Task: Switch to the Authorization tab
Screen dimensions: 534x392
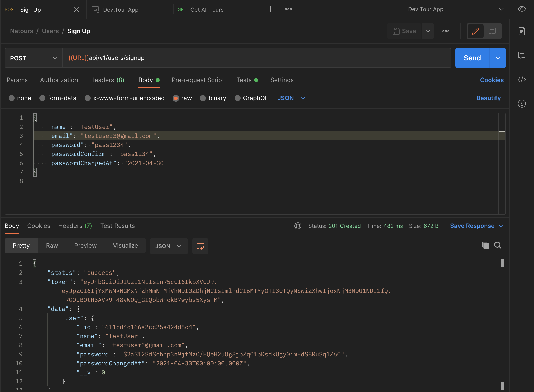Action: [59, 80]
